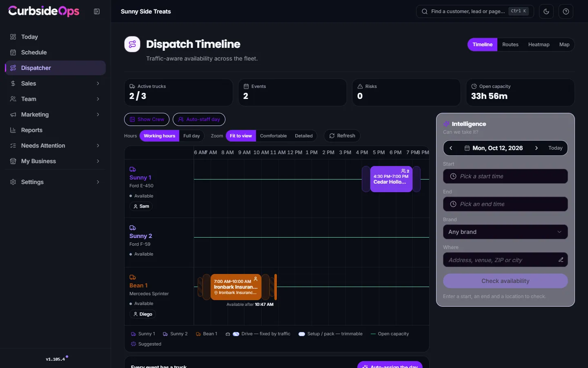The image size is (588, 368).
Task: Switch to the Map tab
Action: (x=564, y=45)
